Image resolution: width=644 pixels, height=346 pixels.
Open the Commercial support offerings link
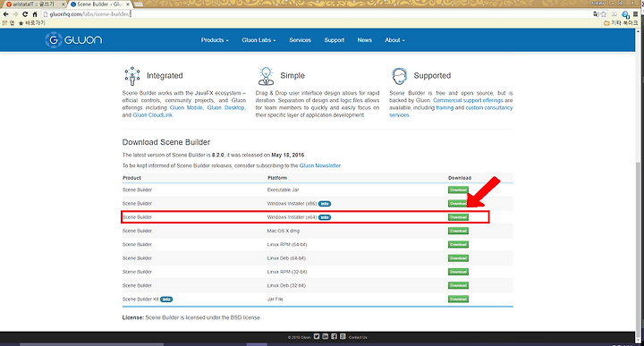pyautogui.click(x=468, y=100)
